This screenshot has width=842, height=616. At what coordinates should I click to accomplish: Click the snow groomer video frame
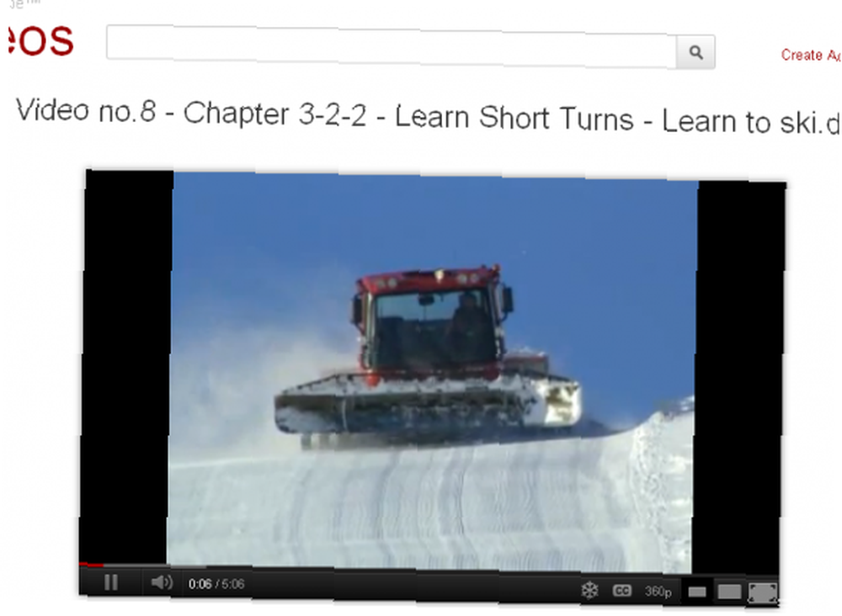pos(432,371)
